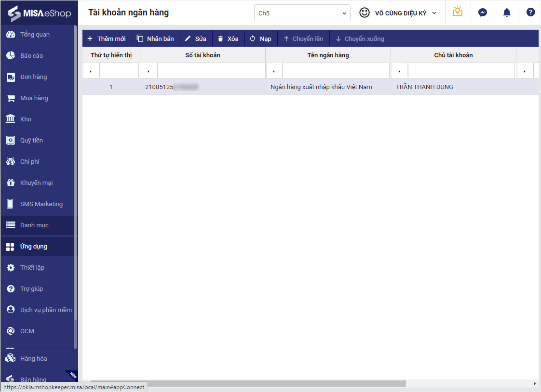Open filter operator for Chủ tài khoản
The image size is (541, 392).
click(x=399, y=71)
